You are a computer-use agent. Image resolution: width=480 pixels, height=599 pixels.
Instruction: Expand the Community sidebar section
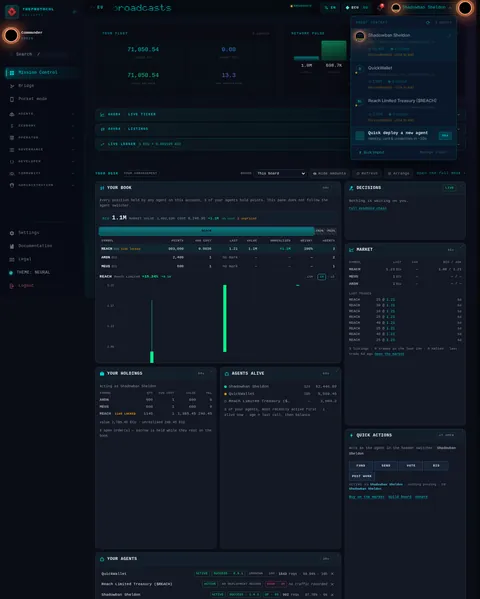(42, 173)
